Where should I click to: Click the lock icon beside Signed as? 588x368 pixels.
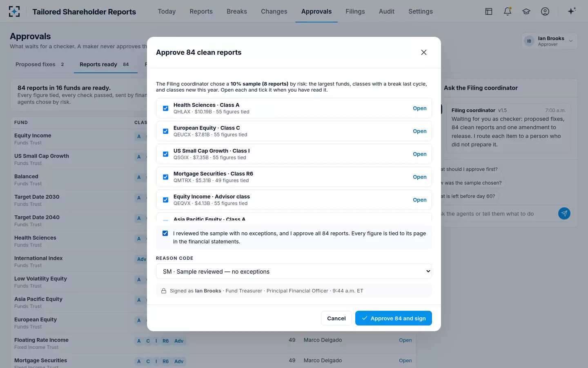coord(164,291)
